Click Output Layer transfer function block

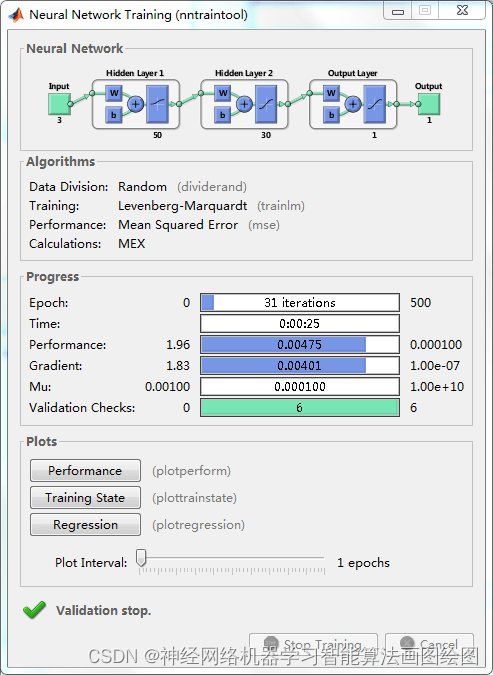pyautogui.click(x=375, y=104)
